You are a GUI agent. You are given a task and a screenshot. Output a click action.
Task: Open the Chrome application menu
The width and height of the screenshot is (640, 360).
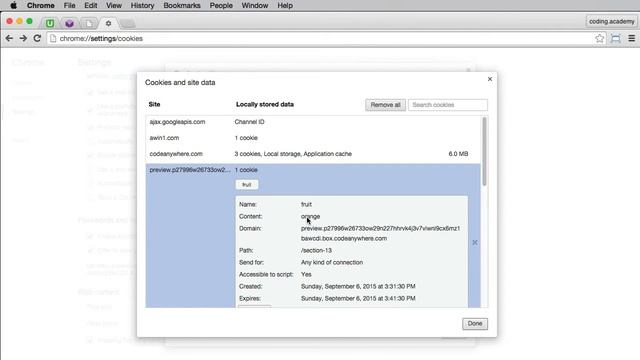coord(40,5)
